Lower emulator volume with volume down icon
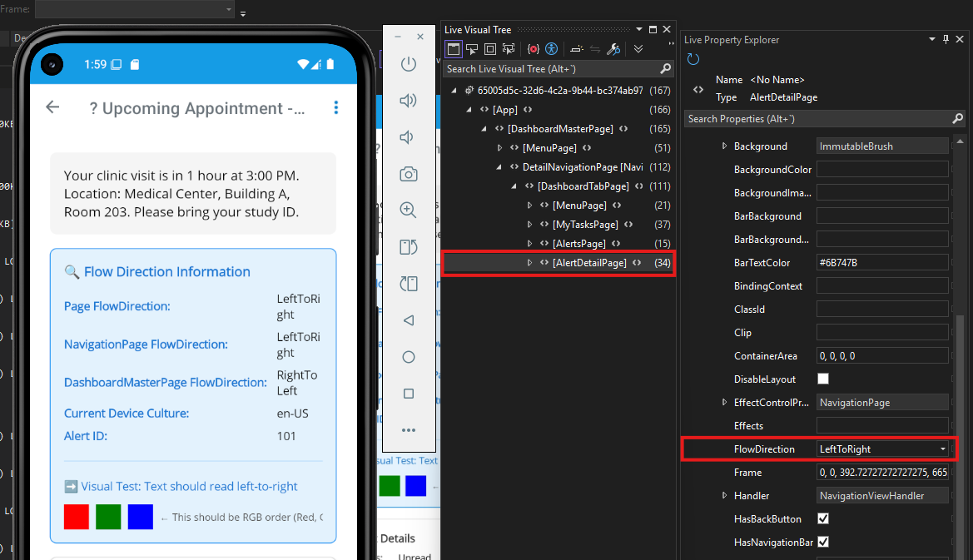 pos(407,137)
